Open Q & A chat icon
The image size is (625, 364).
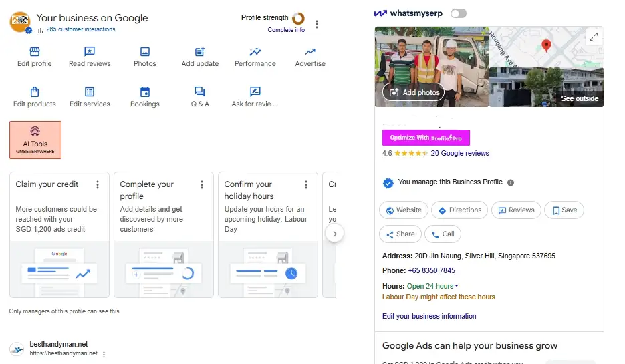(200, 92)
